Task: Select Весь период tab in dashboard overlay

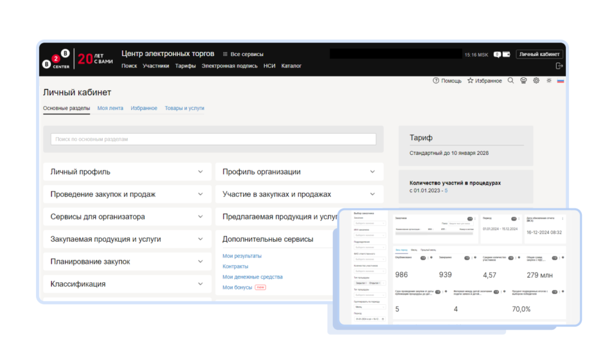Action: 401,250
